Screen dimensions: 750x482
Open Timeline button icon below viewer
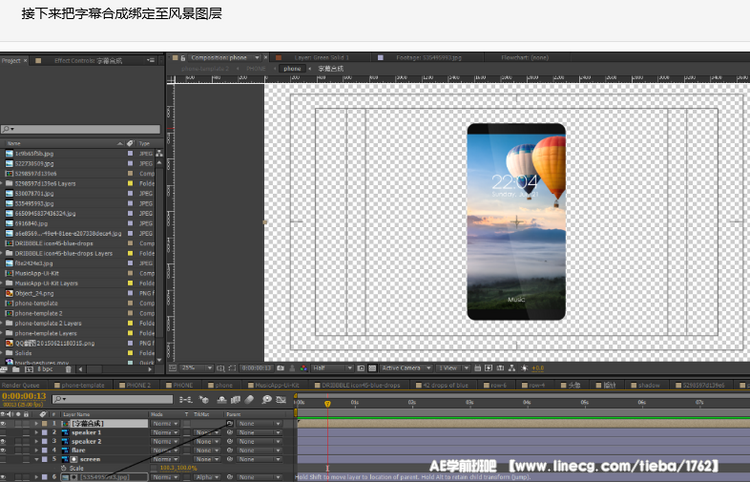tap(500, 368)
